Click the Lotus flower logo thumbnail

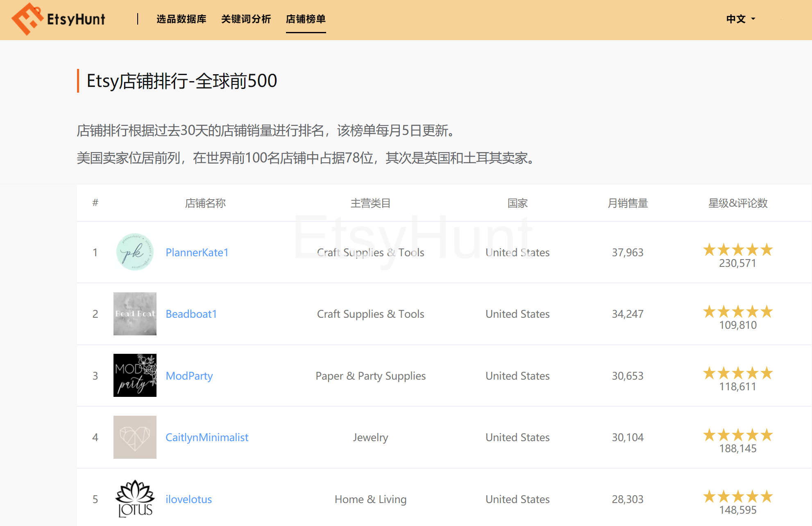pyautogui.click(x=135, y=499)
